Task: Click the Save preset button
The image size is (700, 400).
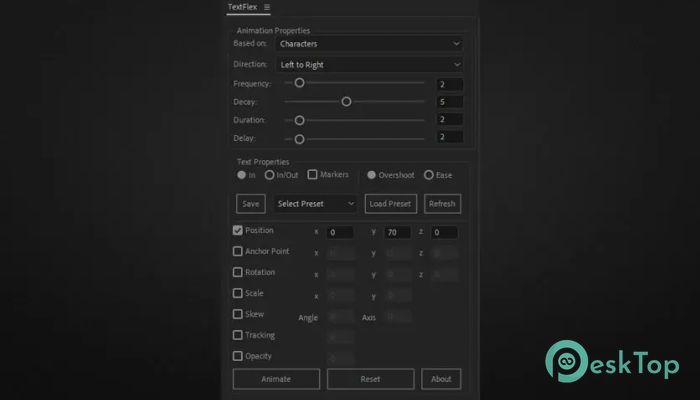Action: point(250,204)
